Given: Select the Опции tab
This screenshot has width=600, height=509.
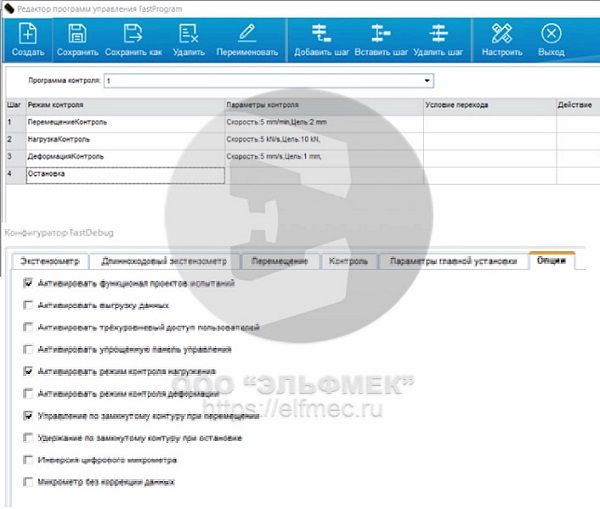Looking at the screenshot, I should [551, 260].
